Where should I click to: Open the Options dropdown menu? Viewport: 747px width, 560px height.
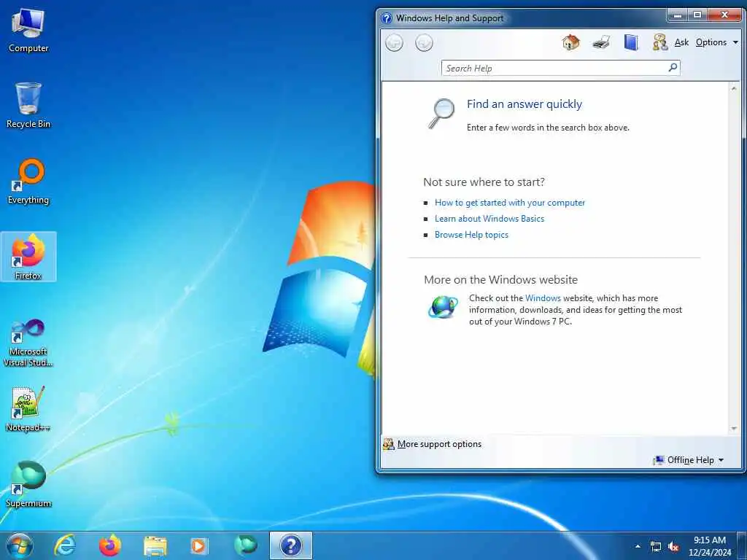click(716, 42)
